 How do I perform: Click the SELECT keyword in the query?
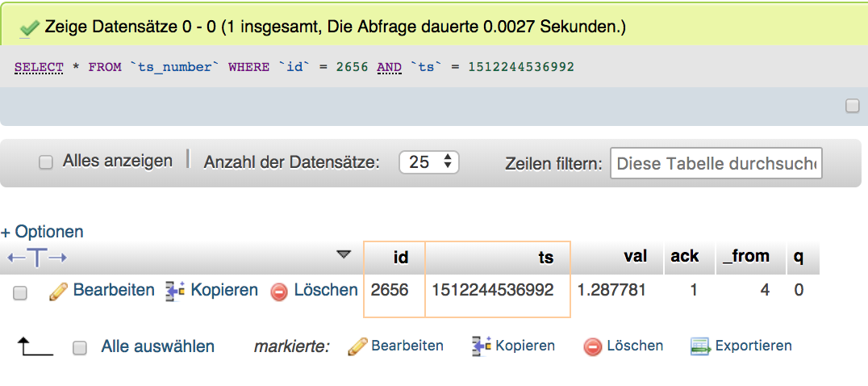(x=40, y=68)
